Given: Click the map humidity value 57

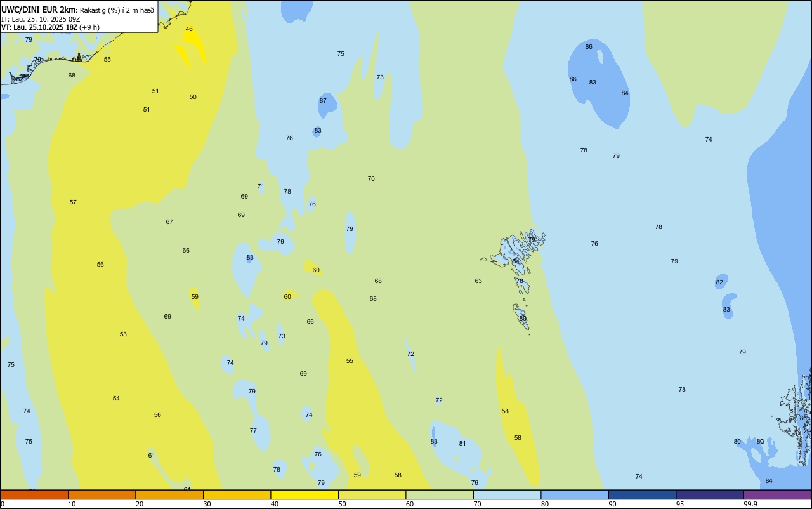Looking at the screenshot, I should (x=73, y=202).
